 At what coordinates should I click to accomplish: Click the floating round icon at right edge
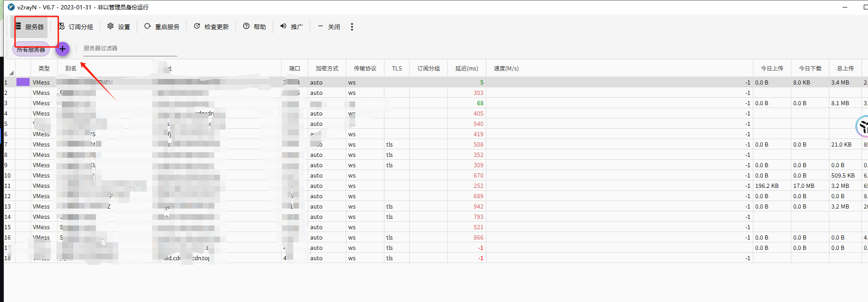coord(863,126)
